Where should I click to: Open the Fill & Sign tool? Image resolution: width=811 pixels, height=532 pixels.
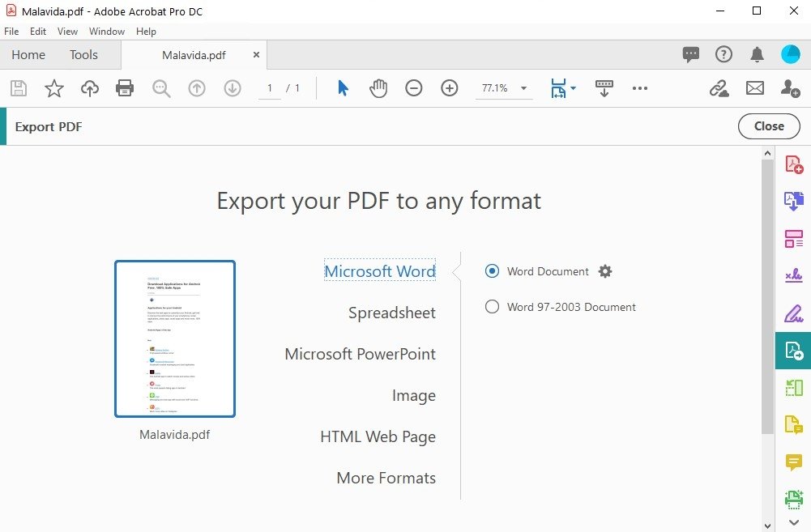point(793,275)
